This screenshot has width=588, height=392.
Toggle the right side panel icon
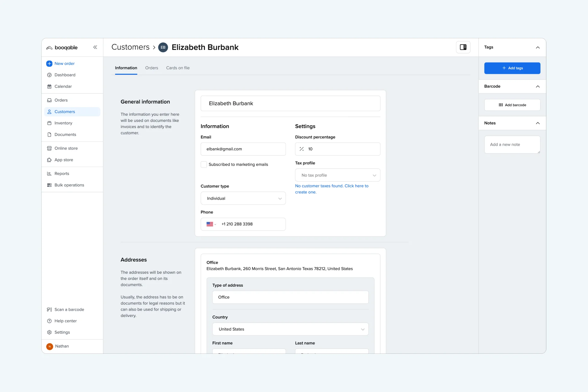[x=463, y=47]
